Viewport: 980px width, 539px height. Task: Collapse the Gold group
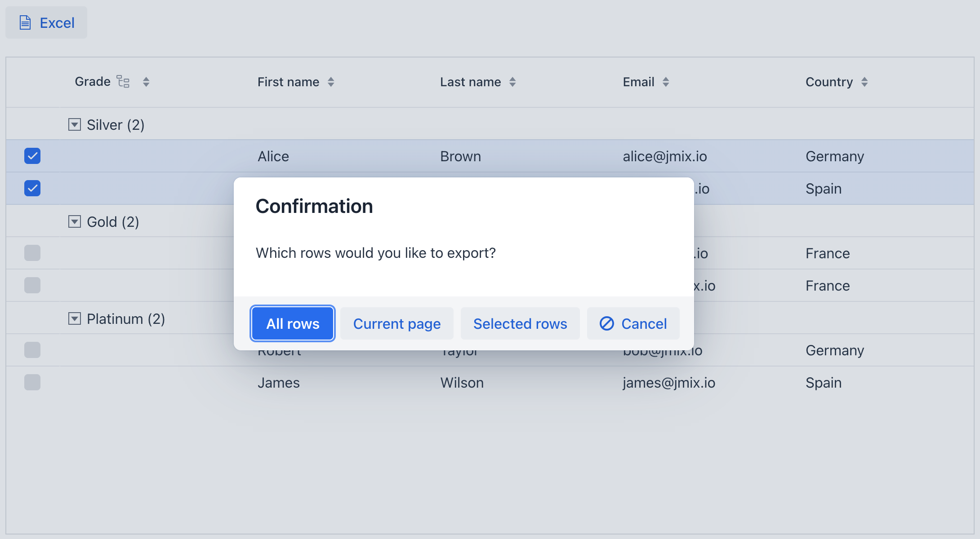coord(74,221)
